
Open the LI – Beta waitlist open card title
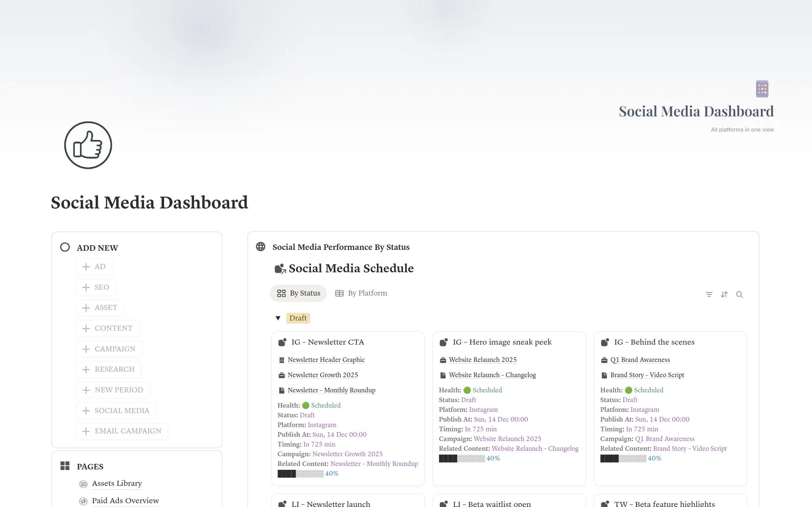[x=492, y=504]
